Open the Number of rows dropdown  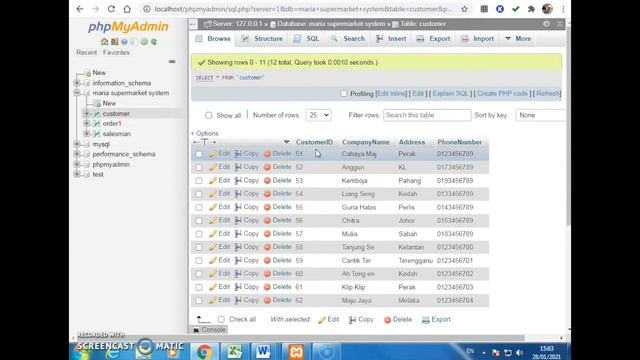coord(318,115)
